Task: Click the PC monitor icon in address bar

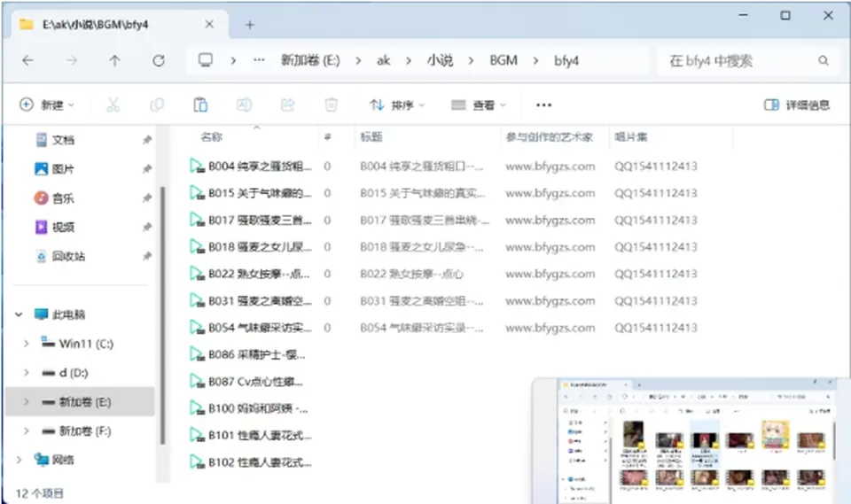Action: pos(205,60)
